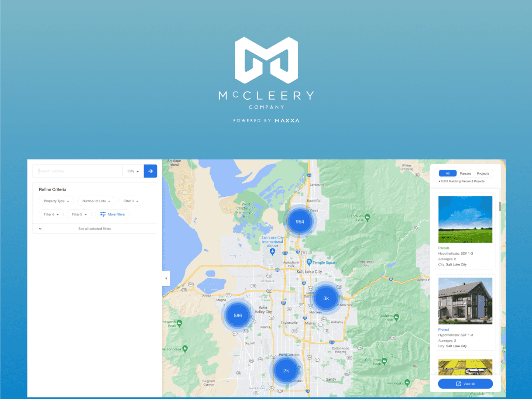Open the Filter 4 dropdown
Image resolution: width=532 pixels, height=399 pixels.
coord(51,214)
